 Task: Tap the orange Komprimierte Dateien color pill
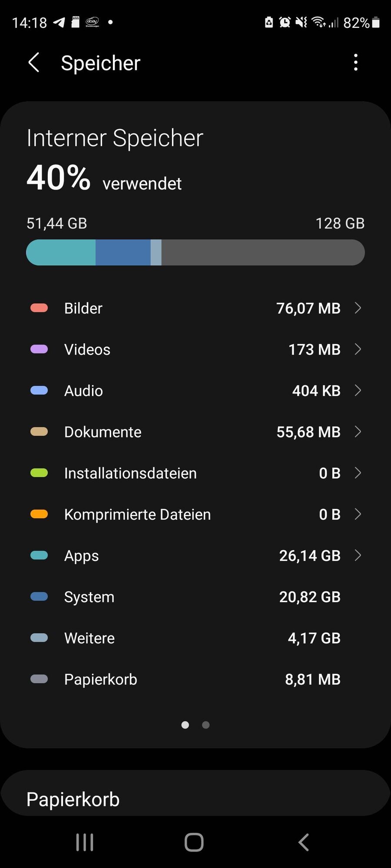click(39, 514)
